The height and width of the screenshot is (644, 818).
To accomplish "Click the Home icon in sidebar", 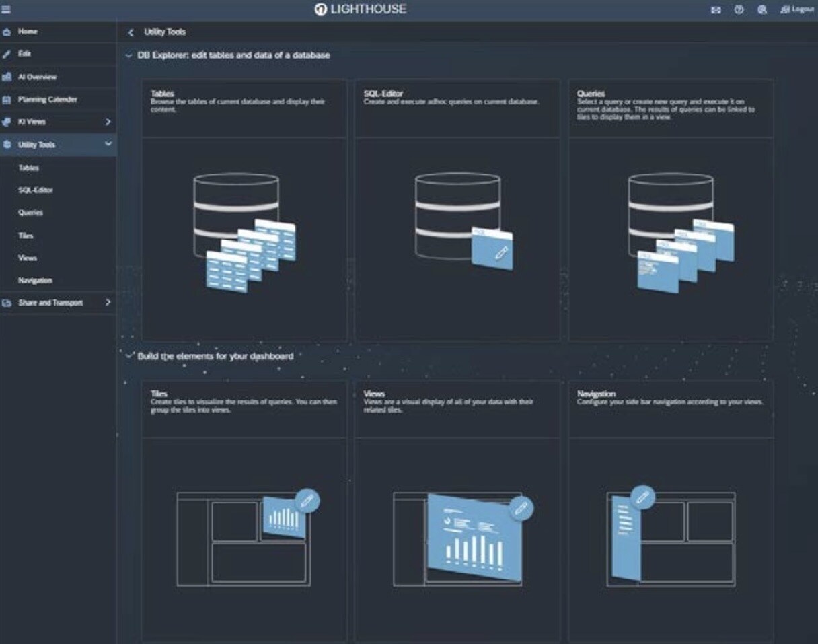I will click(x=7, y=32).
